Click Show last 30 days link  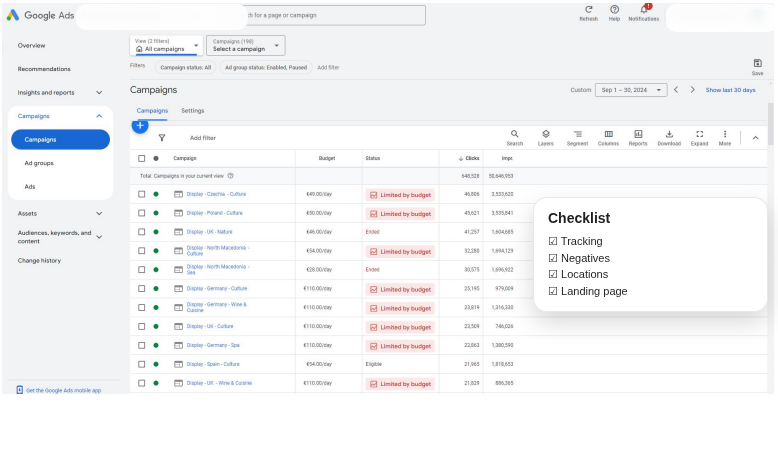[730, 90]
